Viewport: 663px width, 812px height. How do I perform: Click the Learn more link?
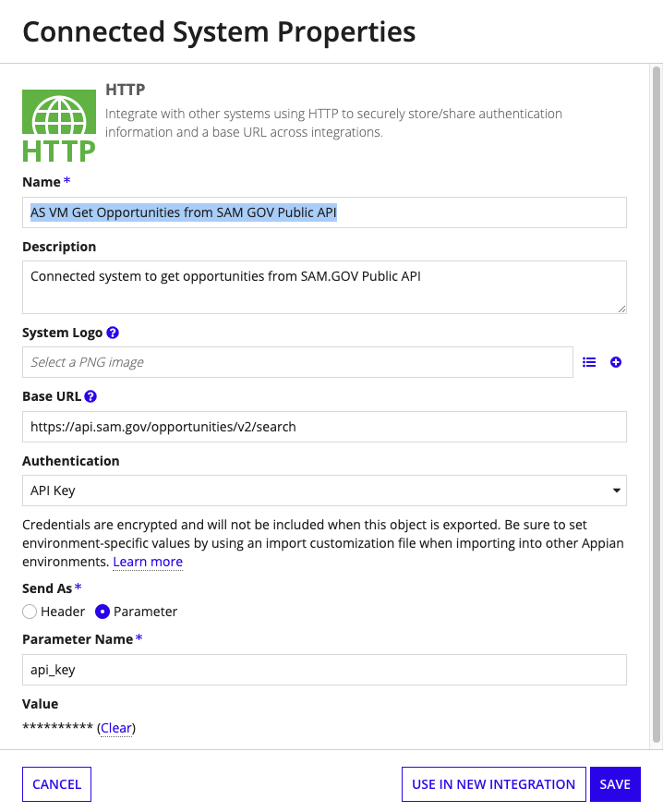[x=148, y=562]
